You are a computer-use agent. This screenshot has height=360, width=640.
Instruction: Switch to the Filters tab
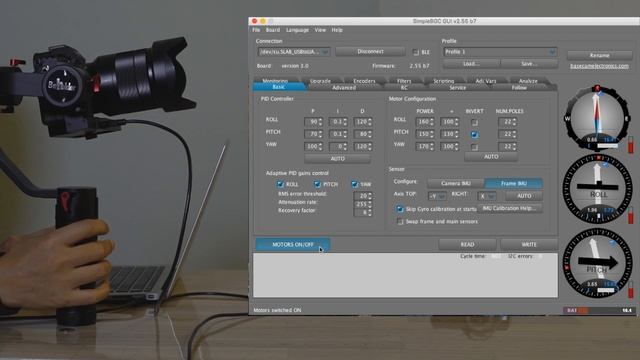click(x=404, y=80)
